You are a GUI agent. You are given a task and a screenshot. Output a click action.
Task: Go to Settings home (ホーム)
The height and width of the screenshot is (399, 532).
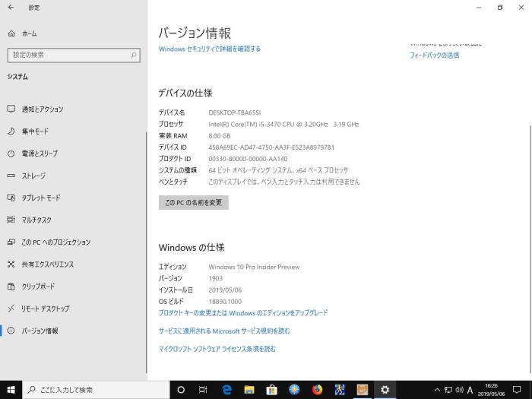coord(29,33)
